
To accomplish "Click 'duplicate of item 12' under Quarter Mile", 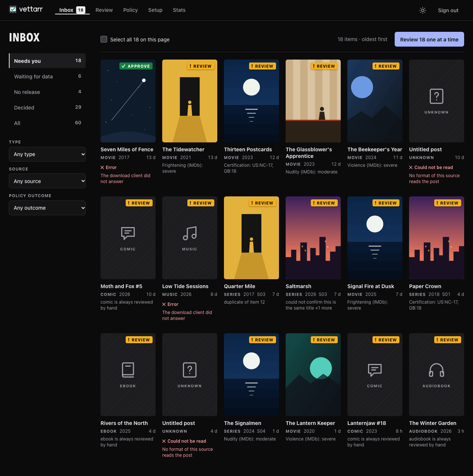I will 244,302.
